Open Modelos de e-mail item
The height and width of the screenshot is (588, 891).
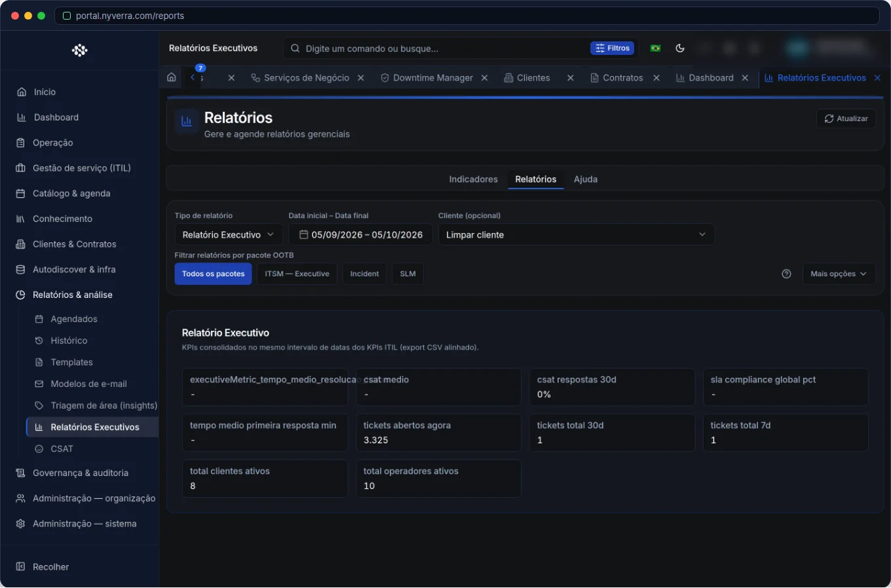(x=92, y=384)
